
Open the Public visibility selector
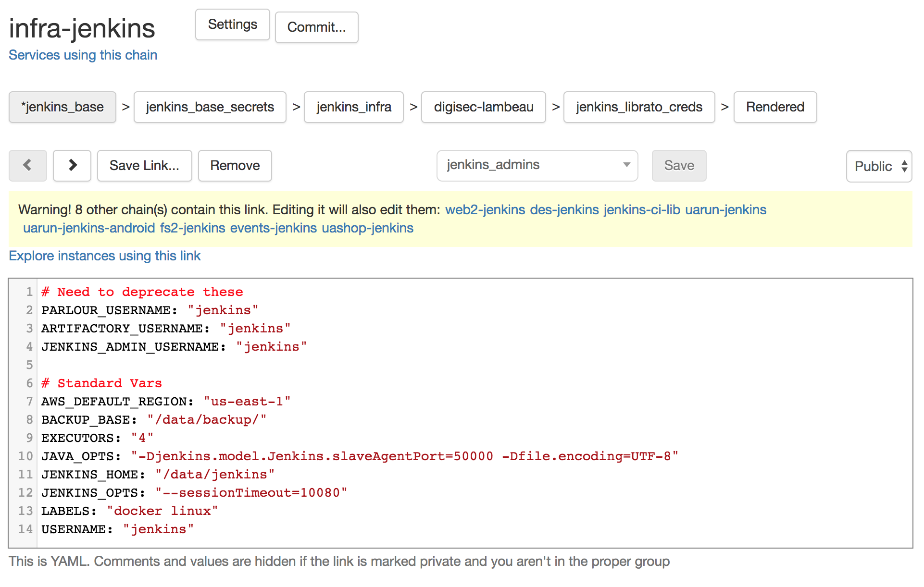[878, 166]
